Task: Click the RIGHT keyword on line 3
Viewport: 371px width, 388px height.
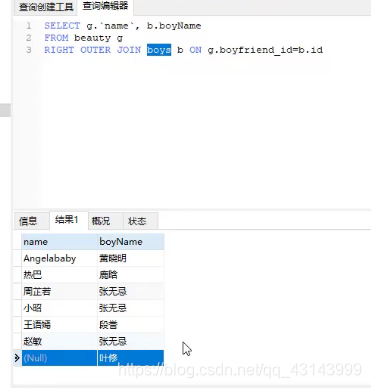Action: [x=59, y=50]
